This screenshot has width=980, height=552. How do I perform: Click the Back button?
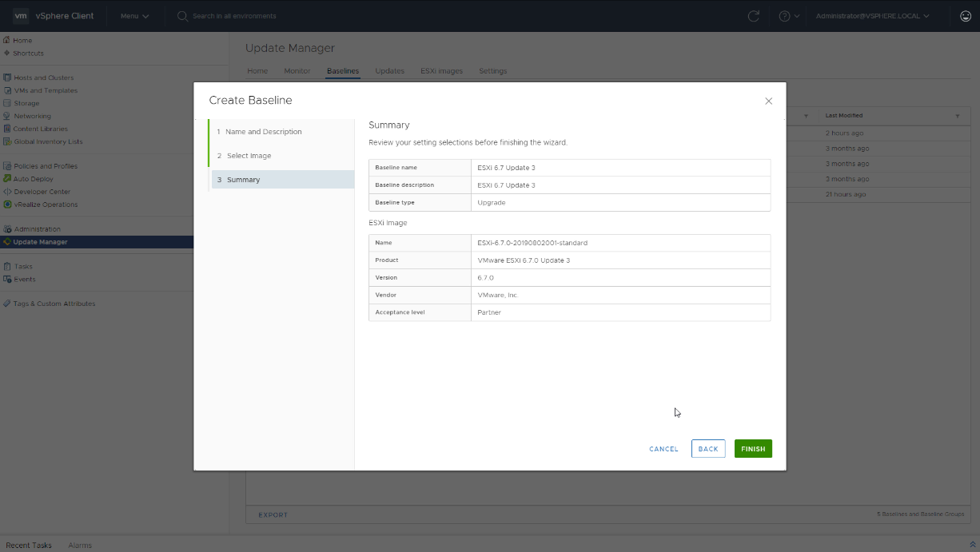point(708,449)
